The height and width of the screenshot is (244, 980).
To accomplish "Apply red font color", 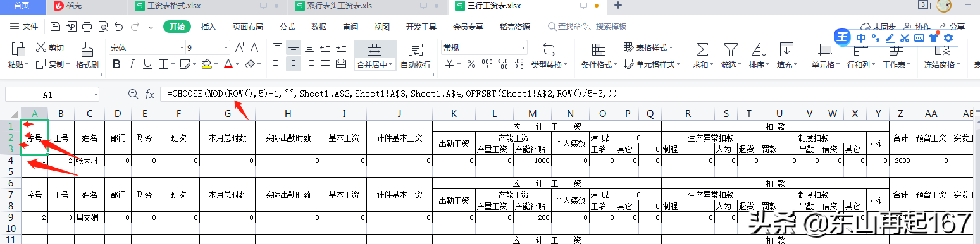I will (x=228, y=64).
